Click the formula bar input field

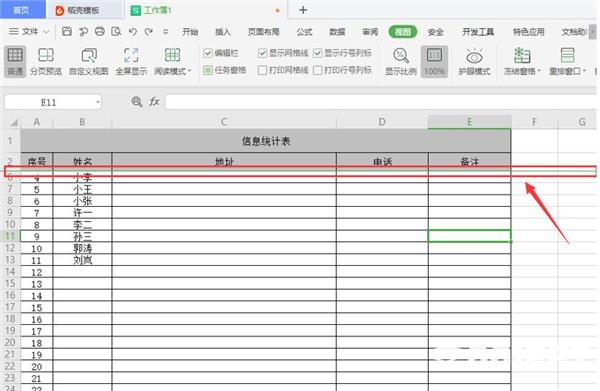coord(380,102)
